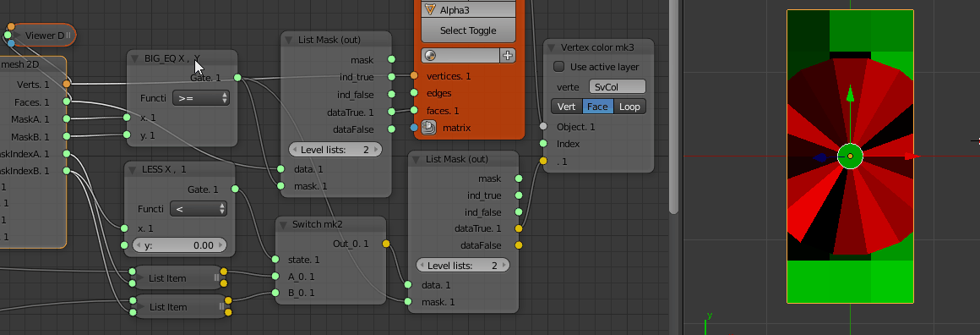The height and width of the screenshot is (335, 980).
Task: Click the faces. 1 input socket on orange node
Action: [x=414, y=111]
